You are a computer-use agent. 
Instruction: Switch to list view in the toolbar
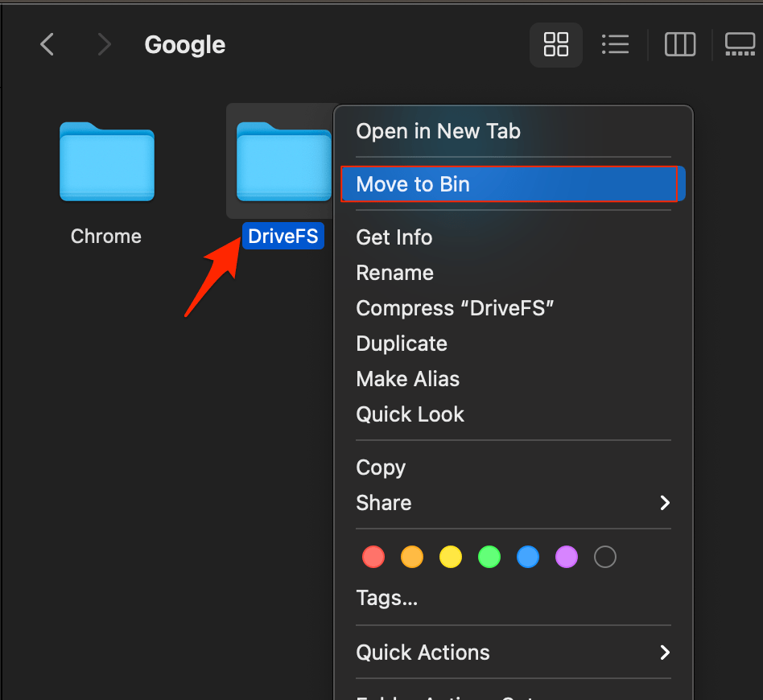point(616,44)
